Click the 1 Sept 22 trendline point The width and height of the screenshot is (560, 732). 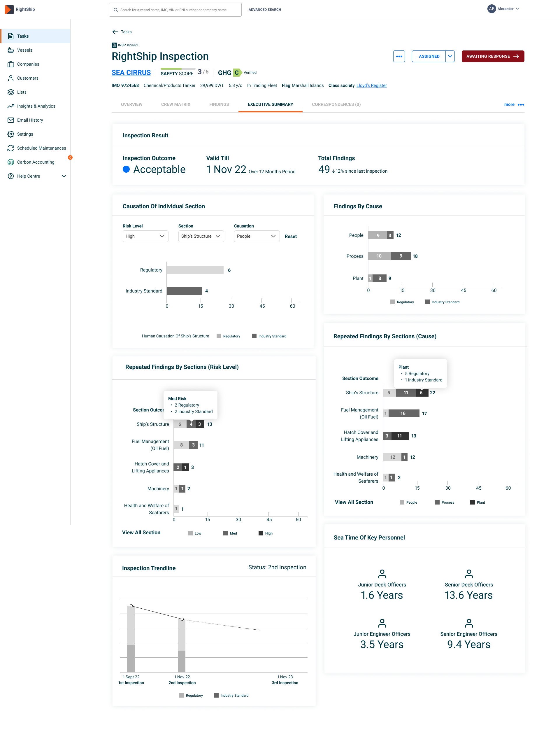coord(131,606)
